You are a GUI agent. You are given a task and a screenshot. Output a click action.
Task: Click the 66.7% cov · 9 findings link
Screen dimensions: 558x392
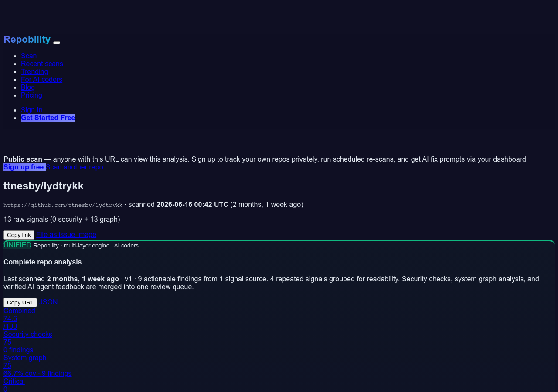(37, 373)
